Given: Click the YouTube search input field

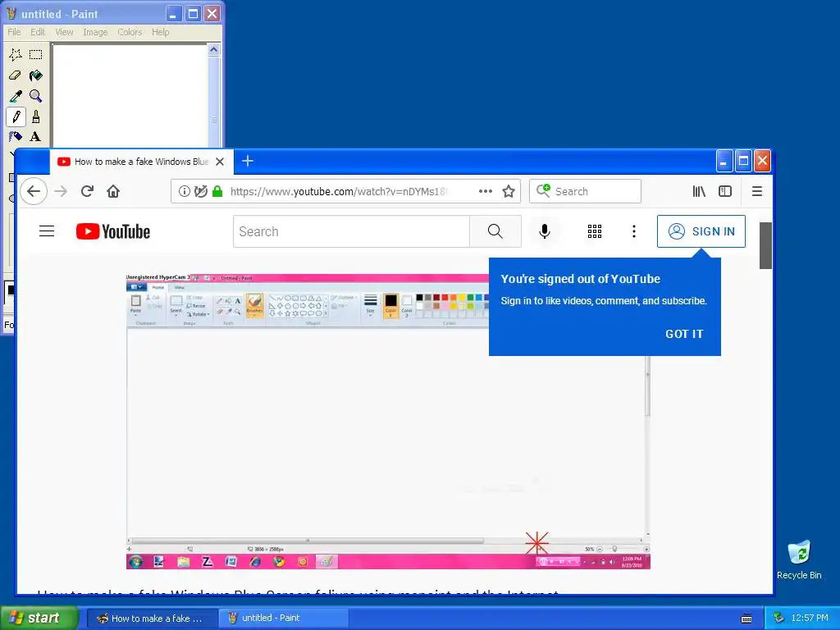Looking at the screenshot, I should tap(351, 231).
